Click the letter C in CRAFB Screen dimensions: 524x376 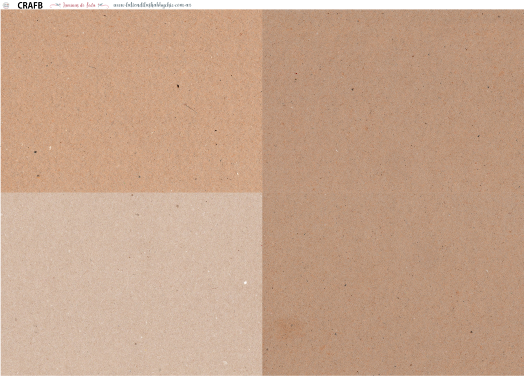(20, 5)
